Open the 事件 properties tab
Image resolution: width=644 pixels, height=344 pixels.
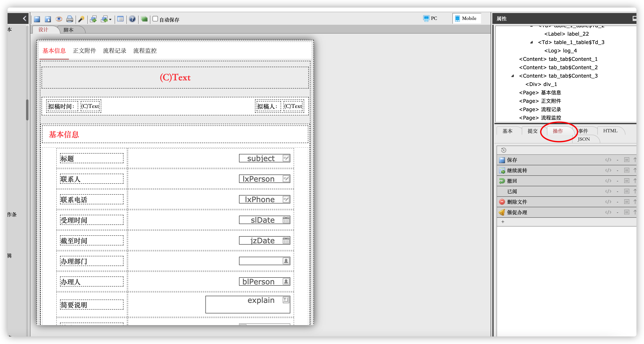pos(583,131)
